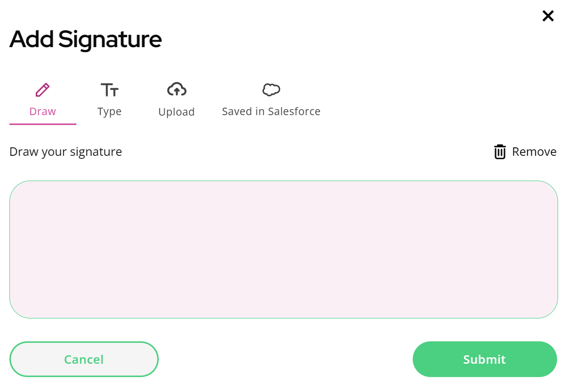This screenshot has height=392, width=567.
Task: Click the Remove text link
Action: click(534, 151)
